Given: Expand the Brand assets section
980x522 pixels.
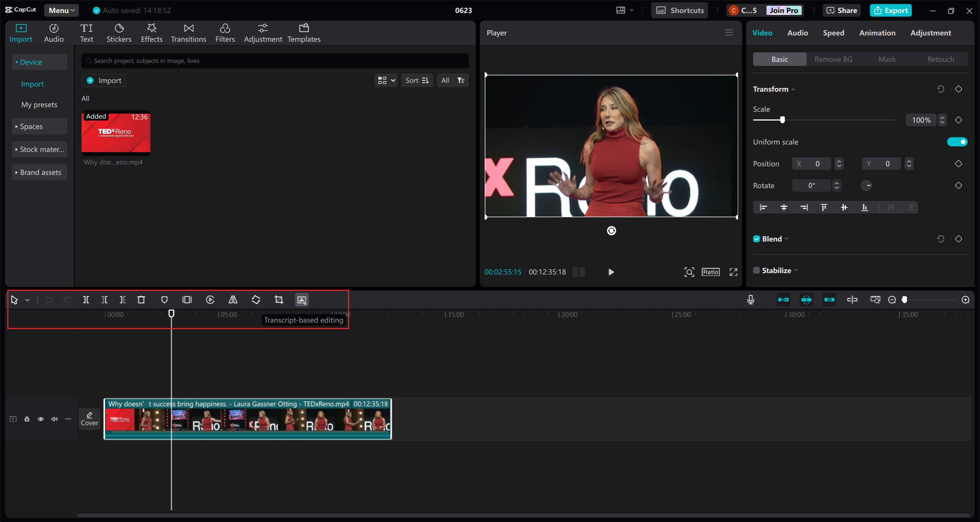Looking at the screenshot, I should coord(39,172).
